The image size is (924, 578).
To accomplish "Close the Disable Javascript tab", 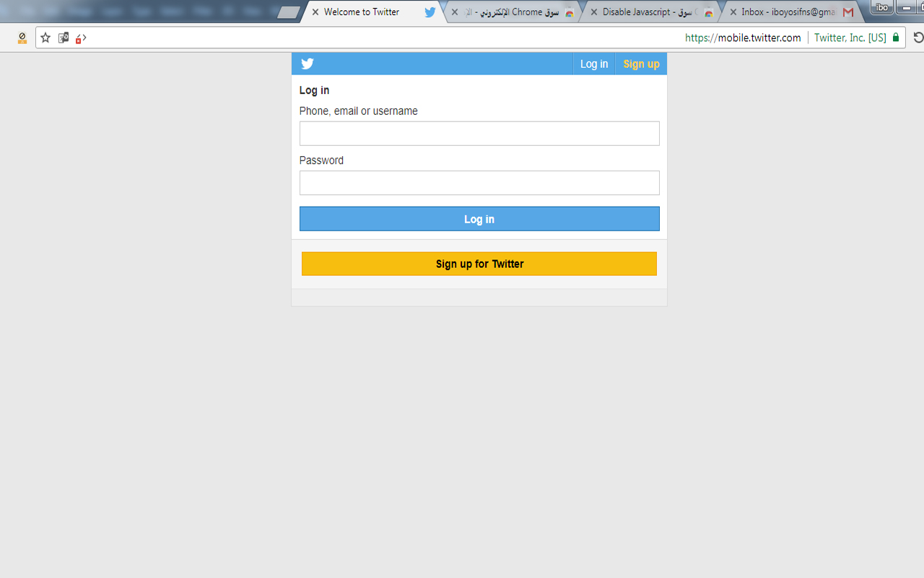I will click(x=593, y=12).
